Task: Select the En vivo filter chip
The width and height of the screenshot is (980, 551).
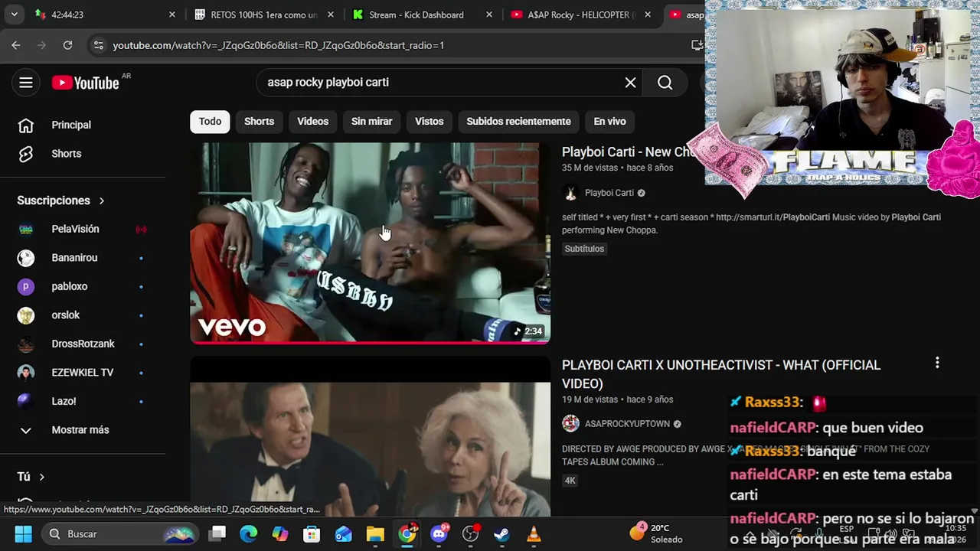Action: (609, 122)
